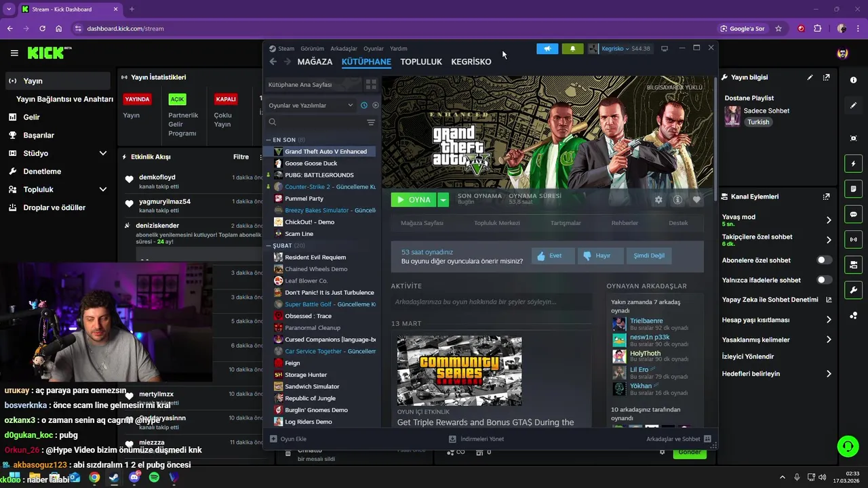The width and height of the screenshot is (868, 488).
Task: Open Spotify from the taskbar
Action: 154,478
